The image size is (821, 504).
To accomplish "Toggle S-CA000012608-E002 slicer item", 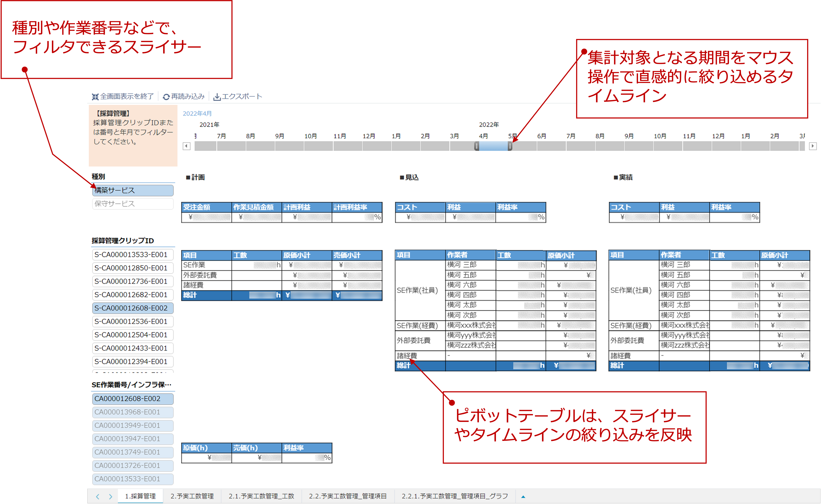I will pyautogui.click(x=133, y=308).
